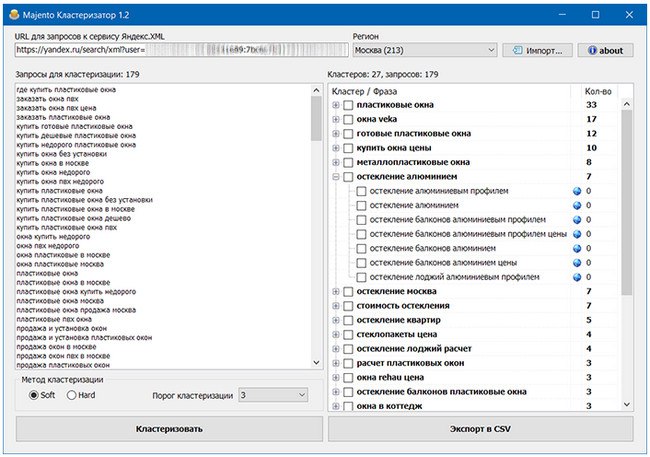Click the query 'продажа и установка пластиковых окон'
This screenshot has width=650, height=457.
pyautogui.click(x=84, y=338)
